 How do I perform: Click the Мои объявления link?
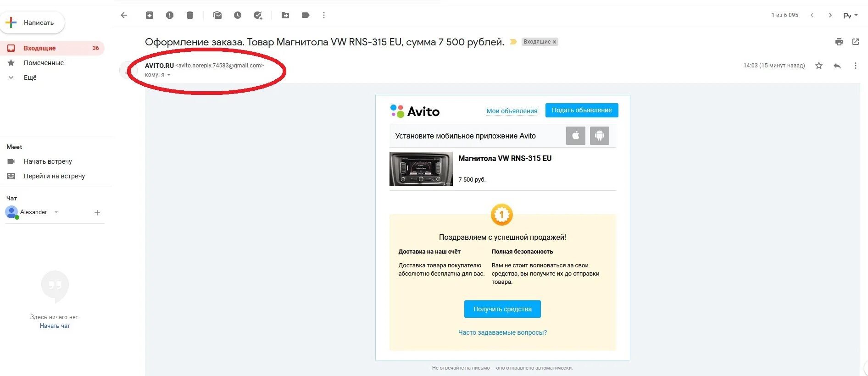[512, 111]
